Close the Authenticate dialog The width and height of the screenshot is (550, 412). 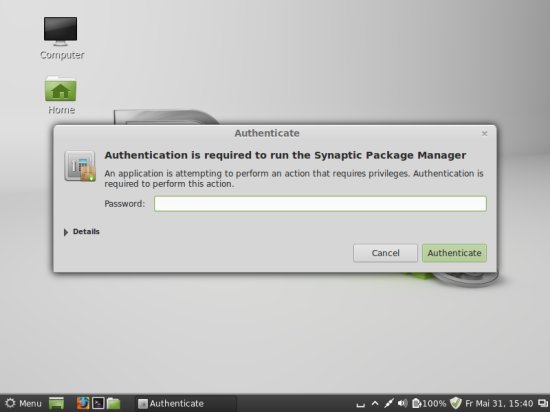pyautogui.click(x=484, y=134)
